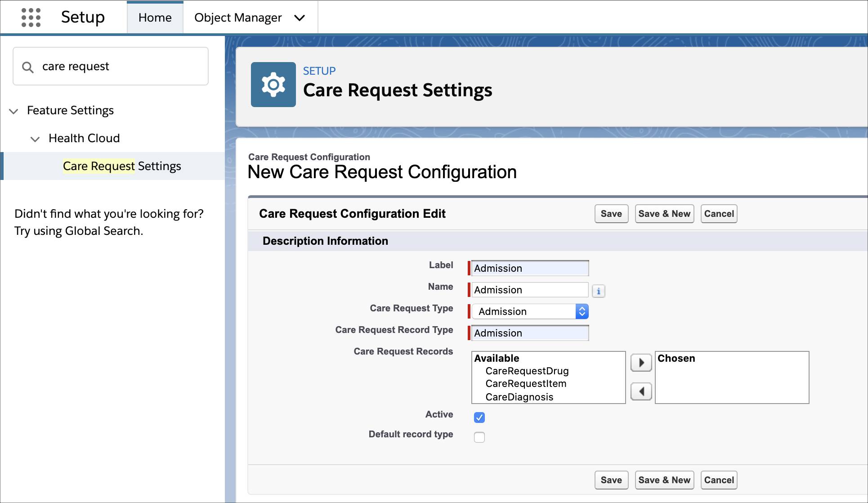868x503 pixels.
Task: Select the Object Manager tab
Action: pos(237,18)
